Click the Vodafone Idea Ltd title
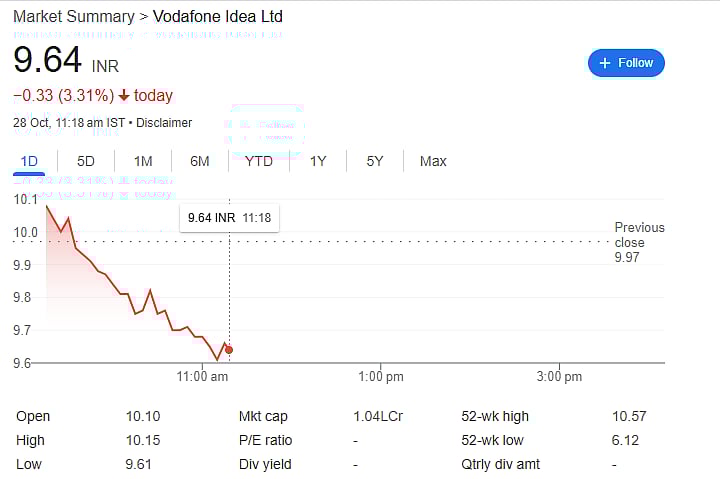 tap(217, 17)
